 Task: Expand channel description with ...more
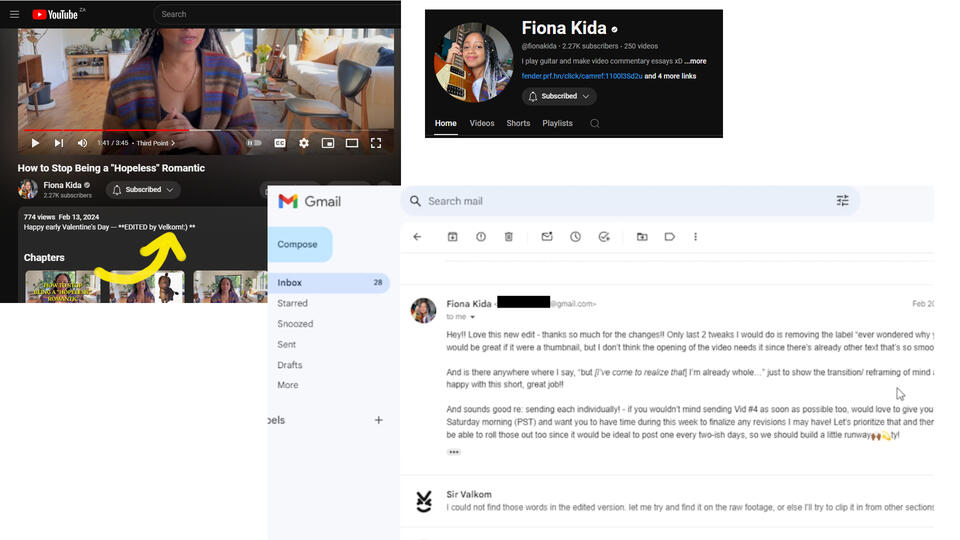pyautogui.click(x=696, y=61)
